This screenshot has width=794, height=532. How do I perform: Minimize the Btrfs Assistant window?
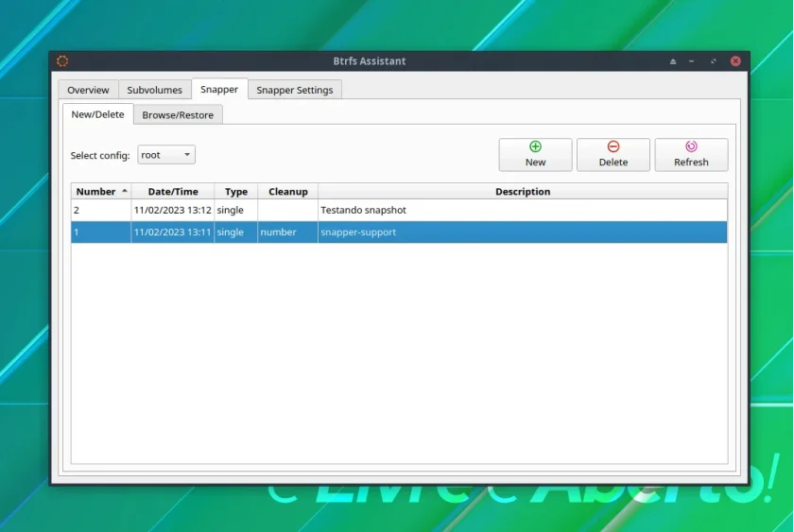click(692, 61)
